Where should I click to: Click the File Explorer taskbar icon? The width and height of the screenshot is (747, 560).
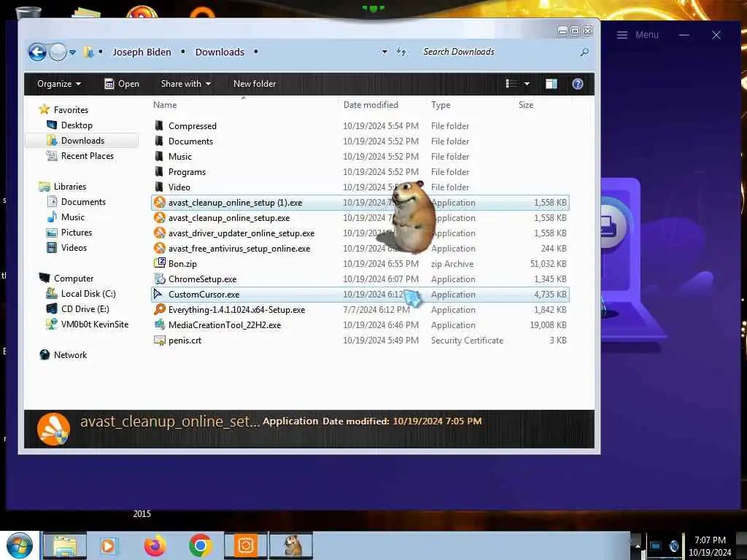[65, 545]
